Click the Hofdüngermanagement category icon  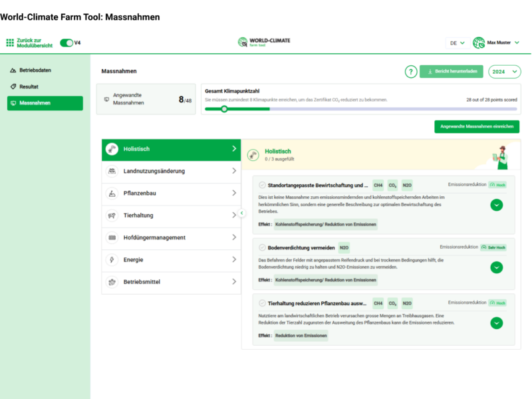112,237
